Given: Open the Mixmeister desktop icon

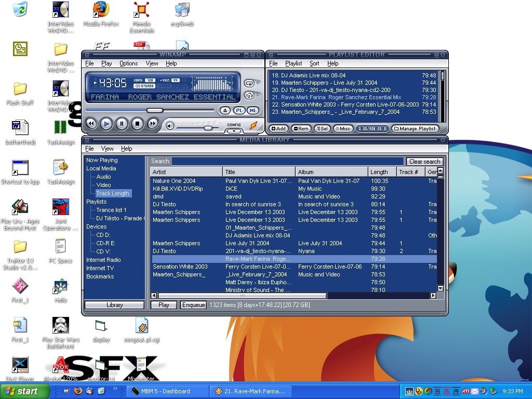Looking at the screenshot, I should tap(141, 369).
